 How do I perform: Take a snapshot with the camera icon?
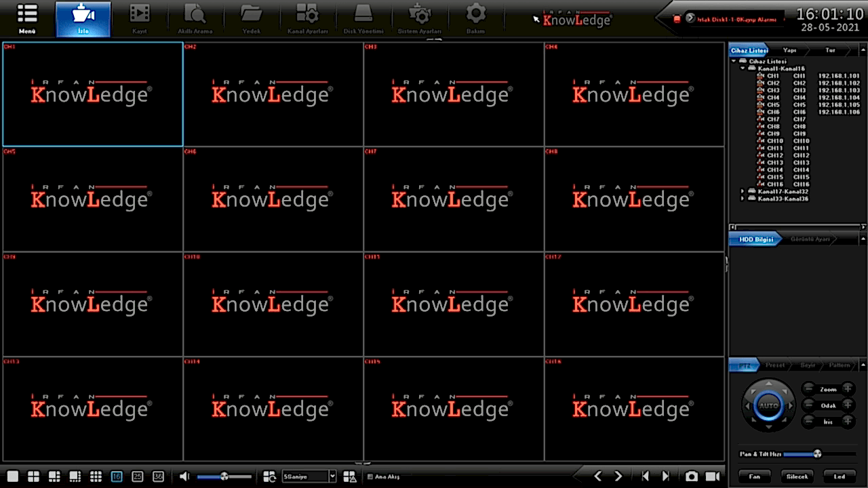click(x=691, y=476)
